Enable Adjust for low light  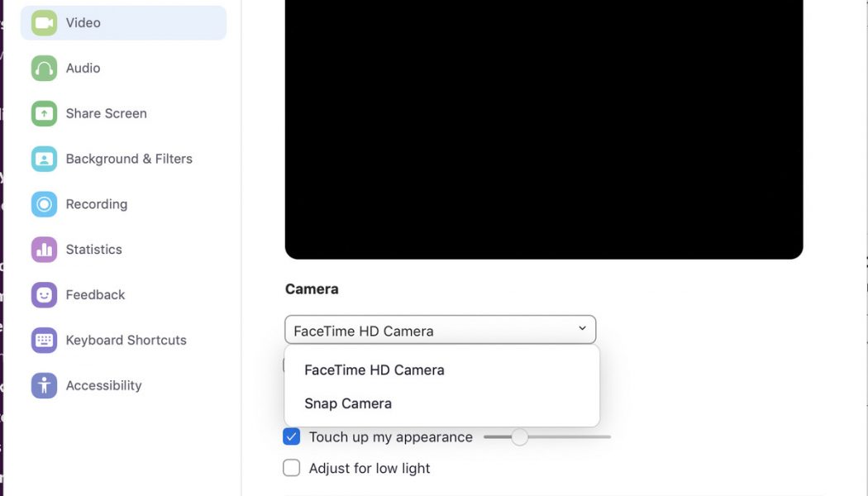click(x=291, y=468)
